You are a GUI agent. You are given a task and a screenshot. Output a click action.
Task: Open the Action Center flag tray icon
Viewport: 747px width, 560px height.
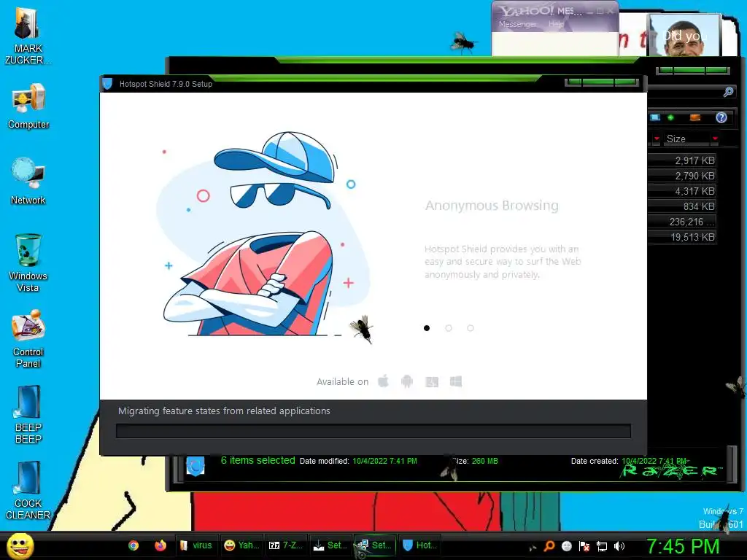coord(584,546)
